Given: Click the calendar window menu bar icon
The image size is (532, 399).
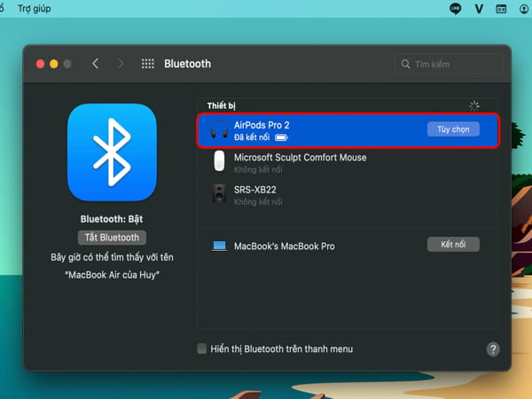Looking at the screenshot, I should 501,9.
